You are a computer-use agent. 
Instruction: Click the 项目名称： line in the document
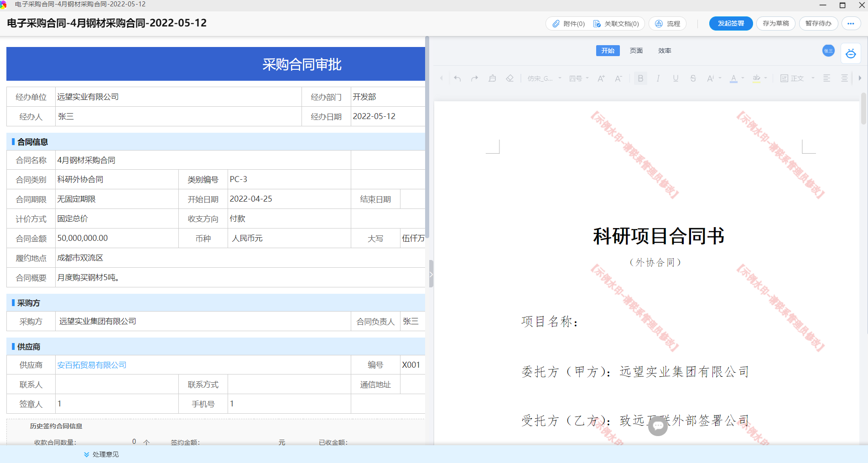tap(550, 322)
